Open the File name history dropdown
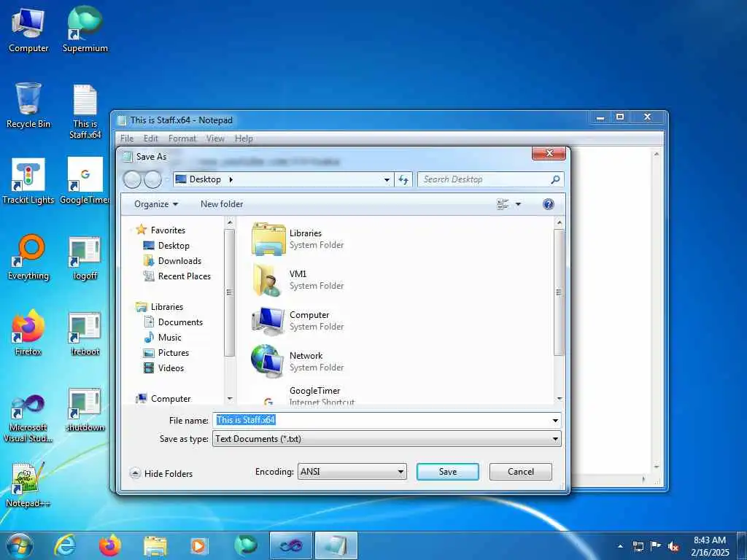 coord(555,420)
